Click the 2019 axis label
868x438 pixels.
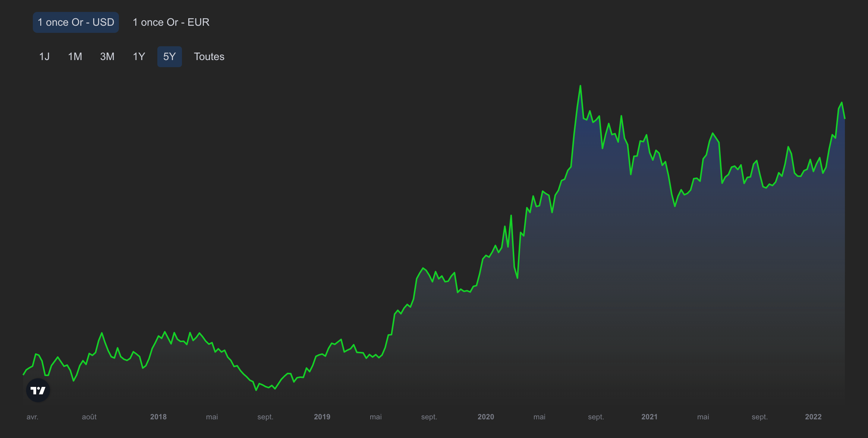(322, 417)
